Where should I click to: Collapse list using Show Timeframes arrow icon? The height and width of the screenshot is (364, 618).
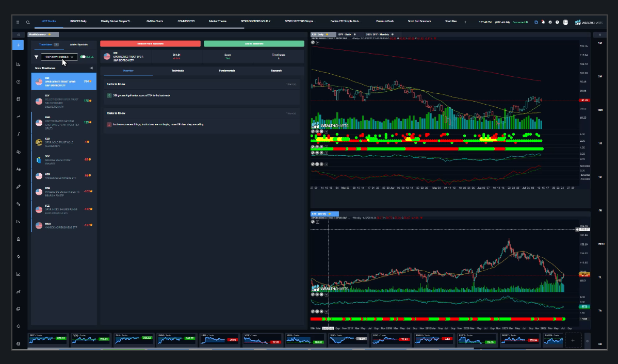click(x=91, y=68)
